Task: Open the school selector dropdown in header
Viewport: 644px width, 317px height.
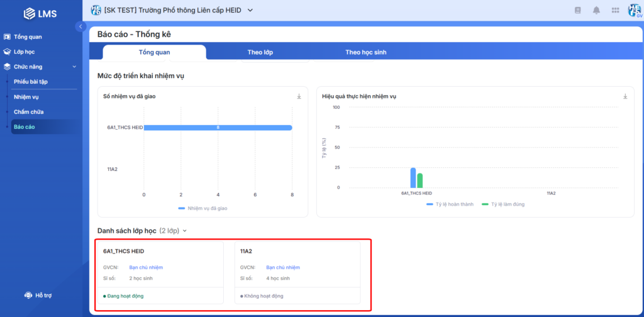Action: 250,10
